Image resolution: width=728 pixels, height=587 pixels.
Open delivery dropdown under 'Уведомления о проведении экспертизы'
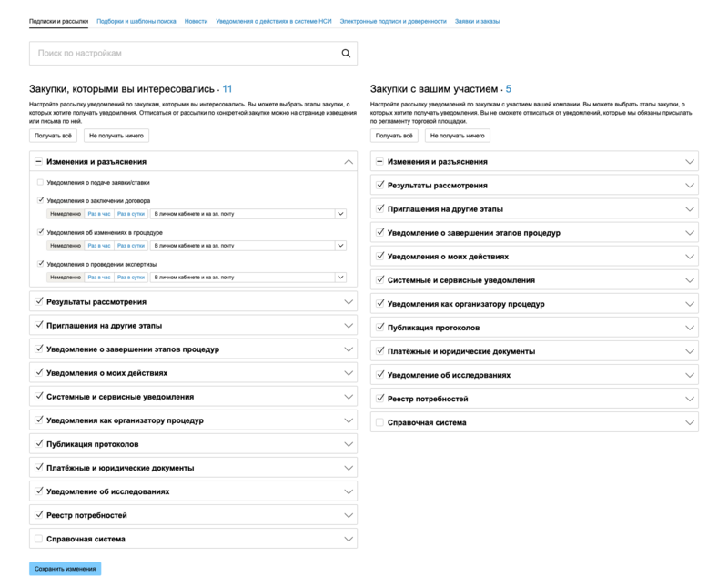point(248,278)
